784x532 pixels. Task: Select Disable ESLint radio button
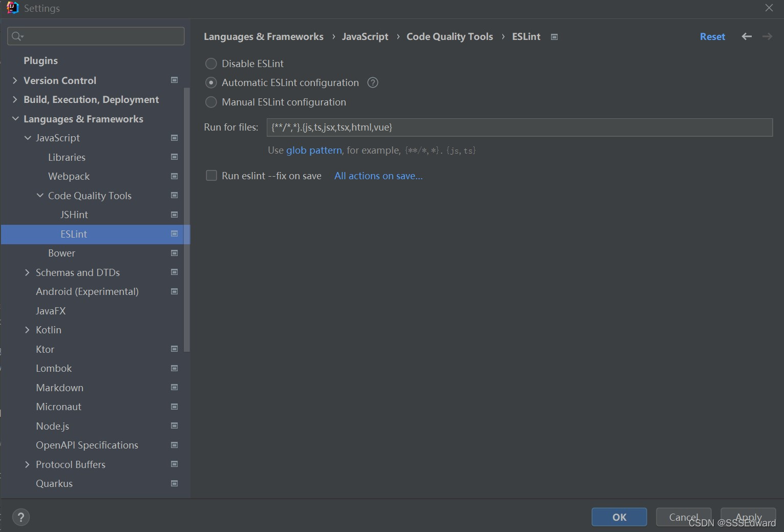(211, 63)
